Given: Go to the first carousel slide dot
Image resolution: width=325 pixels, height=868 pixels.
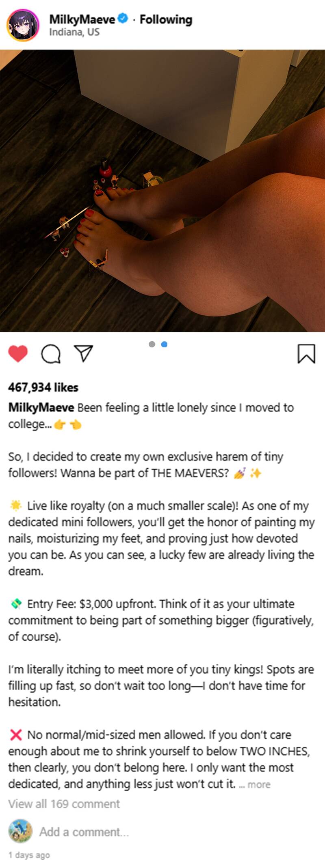Looking at the screenshot, I should 152,345.
